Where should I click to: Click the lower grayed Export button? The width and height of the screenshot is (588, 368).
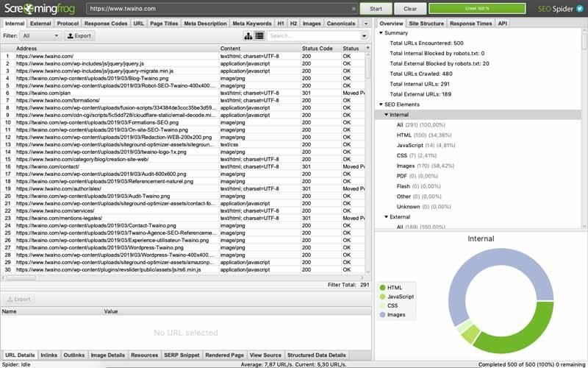click(x=19, y=300)
